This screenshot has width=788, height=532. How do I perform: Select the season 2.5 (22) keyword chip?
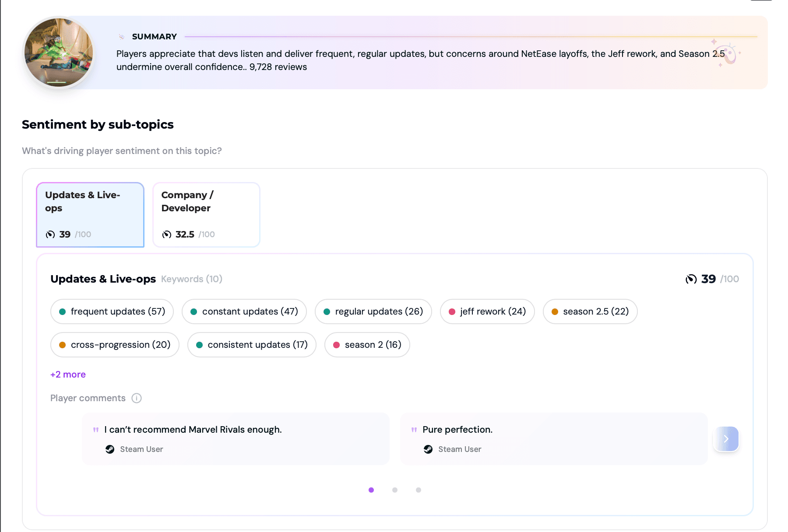(x=590, y=311)
